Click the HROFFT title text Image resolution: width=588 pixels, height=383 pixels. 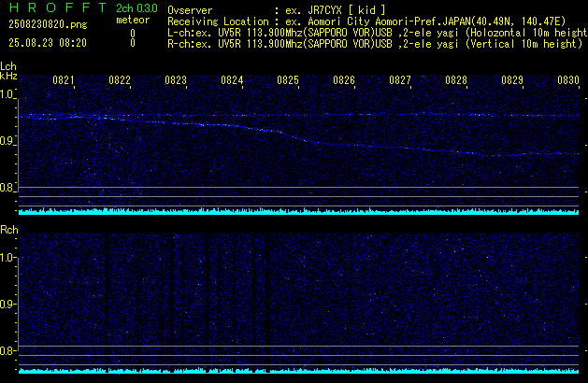58,7
